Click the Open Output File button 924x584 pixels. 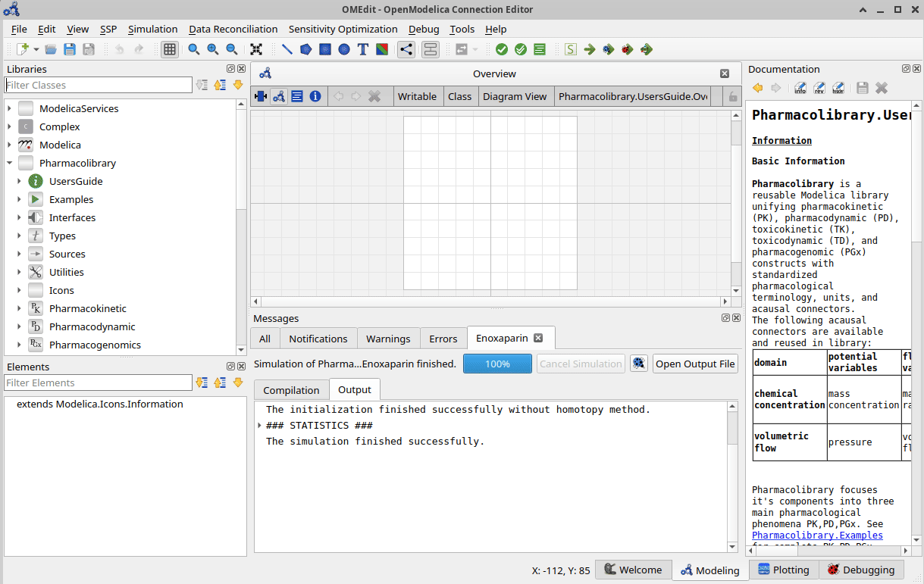(695, 364)
